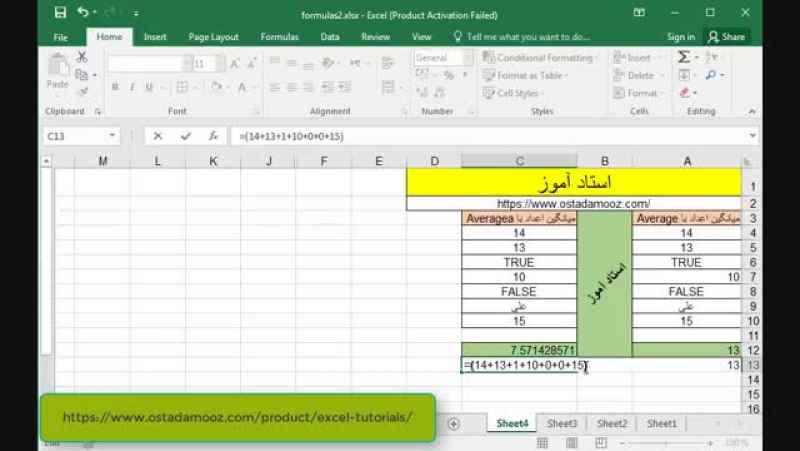Switch to the View tab

pyautogui.click(x=421, y=37)
